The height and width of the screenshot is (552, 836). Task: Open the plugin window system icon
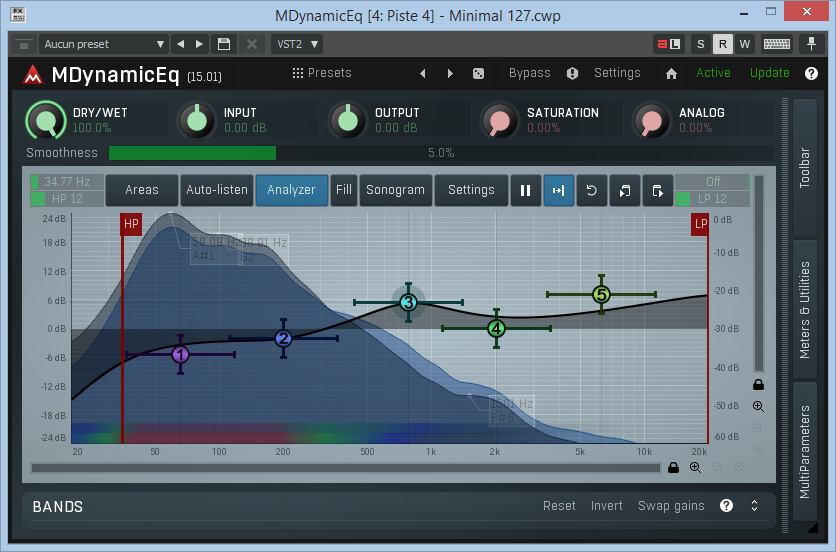pyautogui.click(x=18, y=14)
